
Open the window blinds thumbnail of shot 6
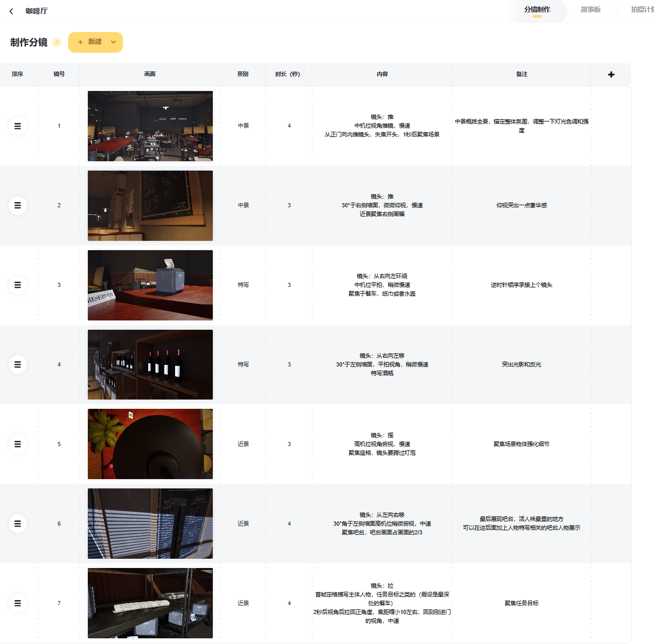pyautogui.click(x=150, y=524)
